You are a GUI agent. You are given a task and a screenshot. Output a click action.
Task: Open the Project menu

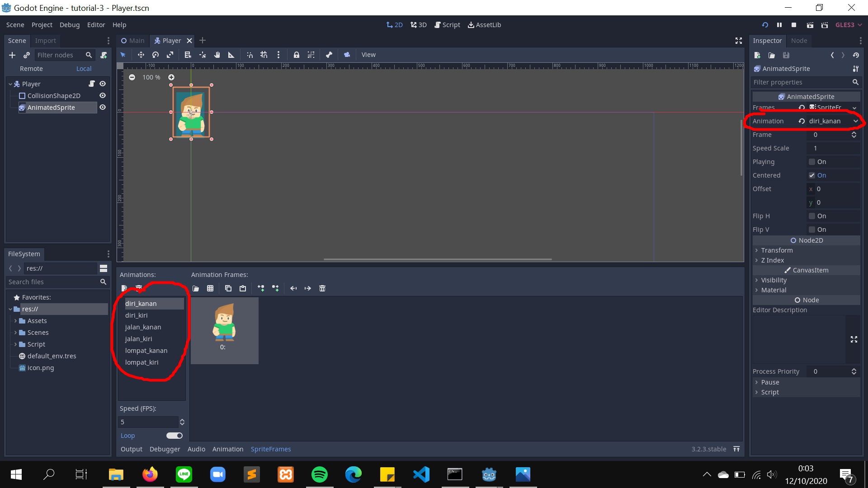click(x=42, y=25)
